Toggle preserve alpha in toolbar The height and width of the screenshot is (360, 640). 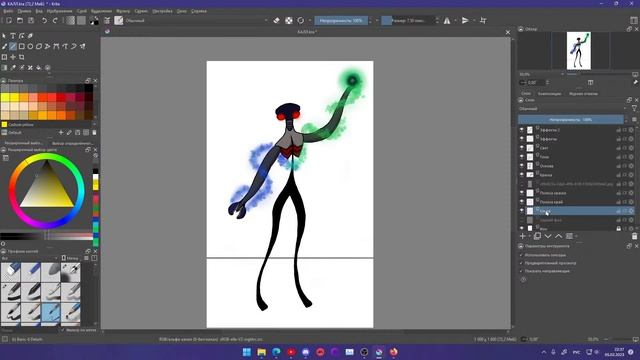(x=289, y=20)
